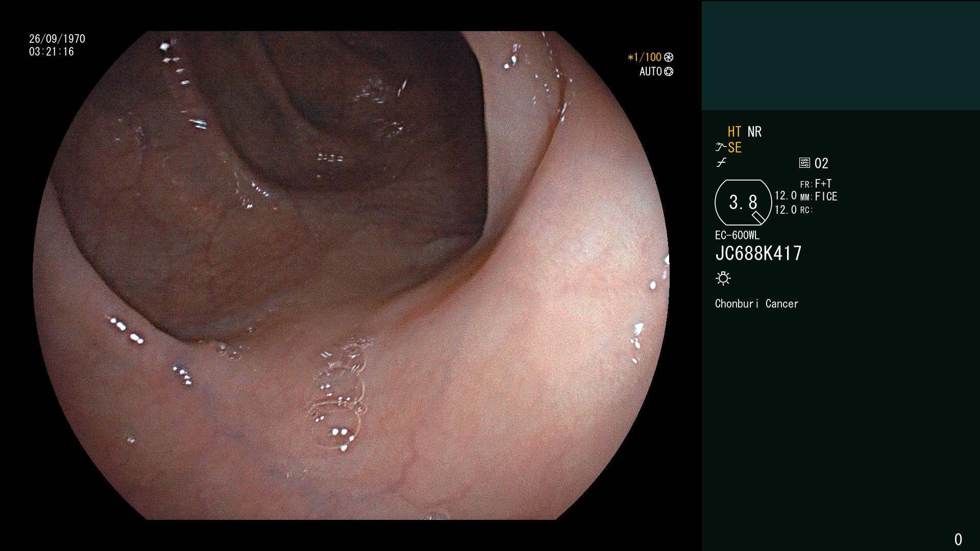Select the NR noise reduction label
This screenshot has height=551, width=980.
(x=754, y=132)
